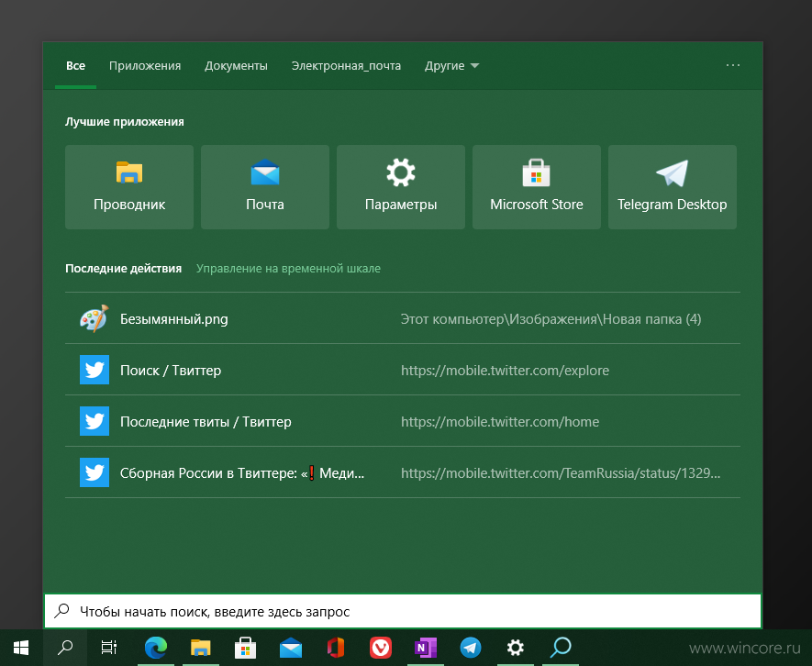Open the Проводник app tile
This screenshot has width=812, height=666.
click(129, 187)
